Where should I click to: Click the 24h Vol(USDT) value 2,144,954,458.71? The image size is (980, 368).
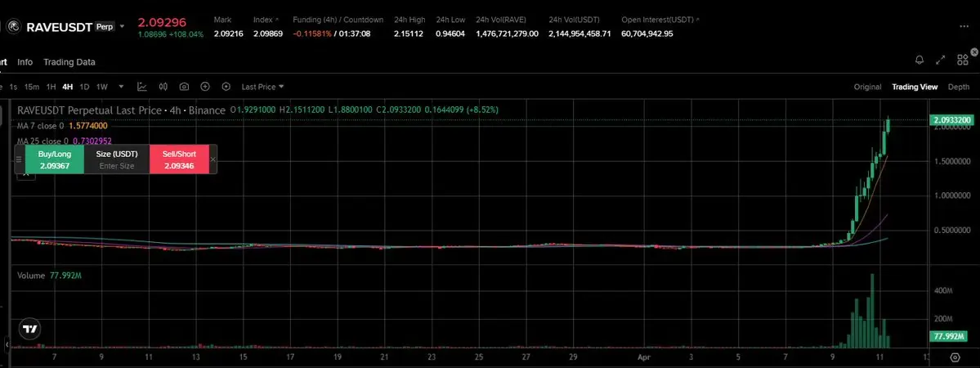coord(579,34)
